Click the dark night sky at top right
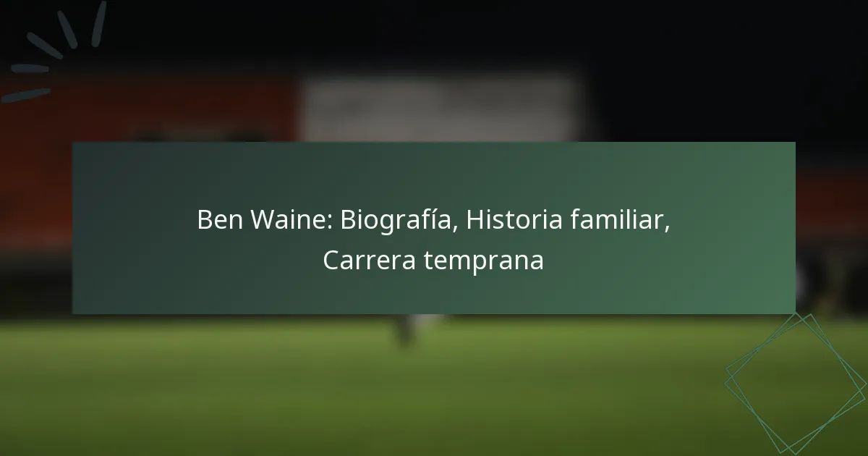Image resolution: width=868 pixels, height=456 pixels. [x=723, y=58]
